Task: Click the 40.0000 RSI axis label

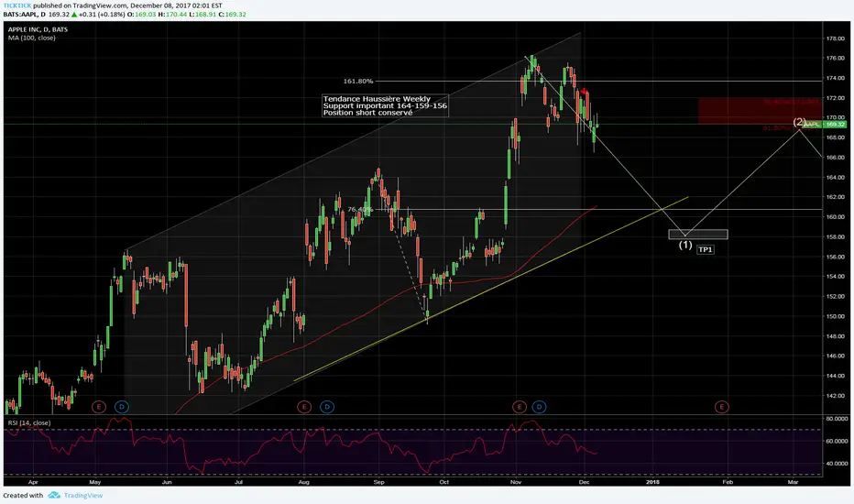Action: point(837,464)
